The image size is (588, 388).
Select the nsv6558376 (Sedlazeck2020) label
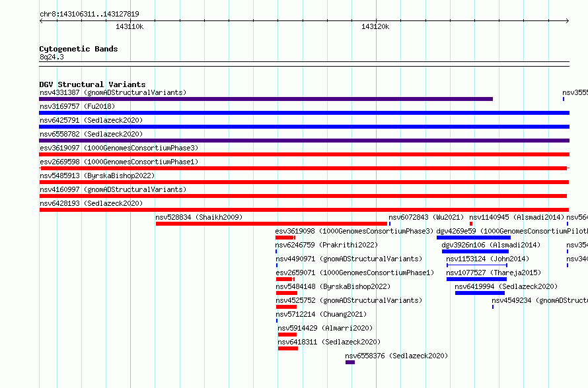(397, 356)
